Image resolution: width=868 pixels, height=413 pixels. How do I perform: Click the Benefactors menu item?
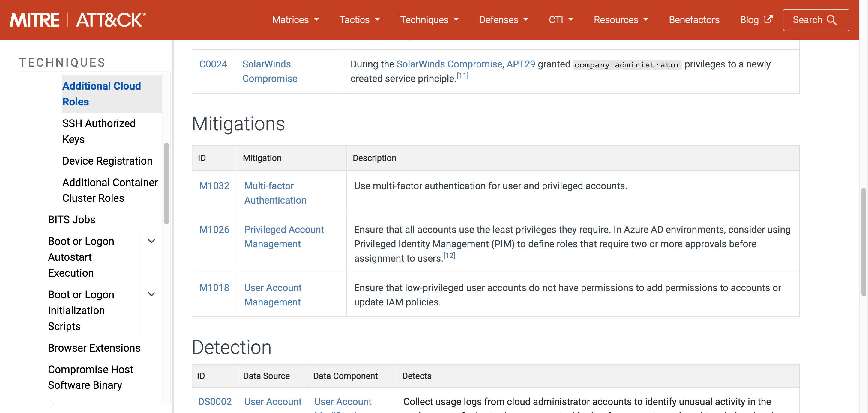pyautogui.click(x=694, y=20)
